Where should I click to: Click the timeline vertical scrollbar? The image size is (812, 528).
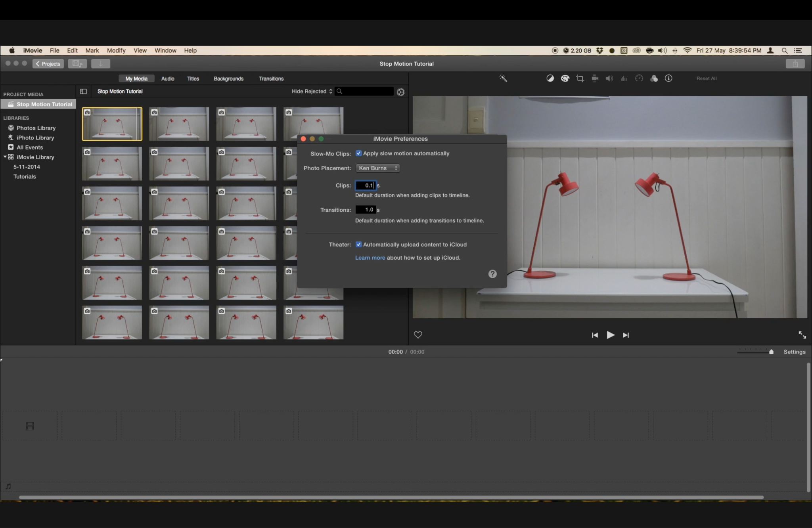click(x=808, y=427)
